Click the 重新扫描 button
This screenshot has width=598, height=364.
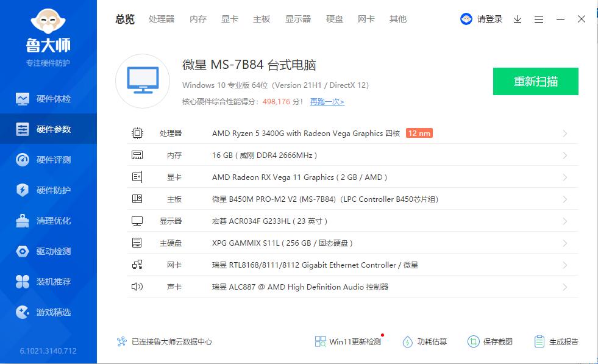coord(535,81)
